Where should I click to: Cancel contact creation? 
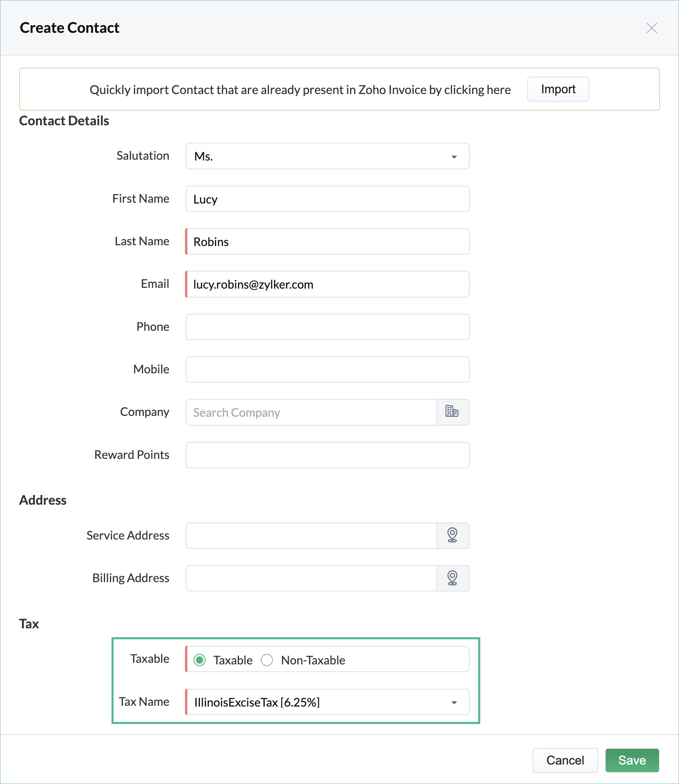565,760
